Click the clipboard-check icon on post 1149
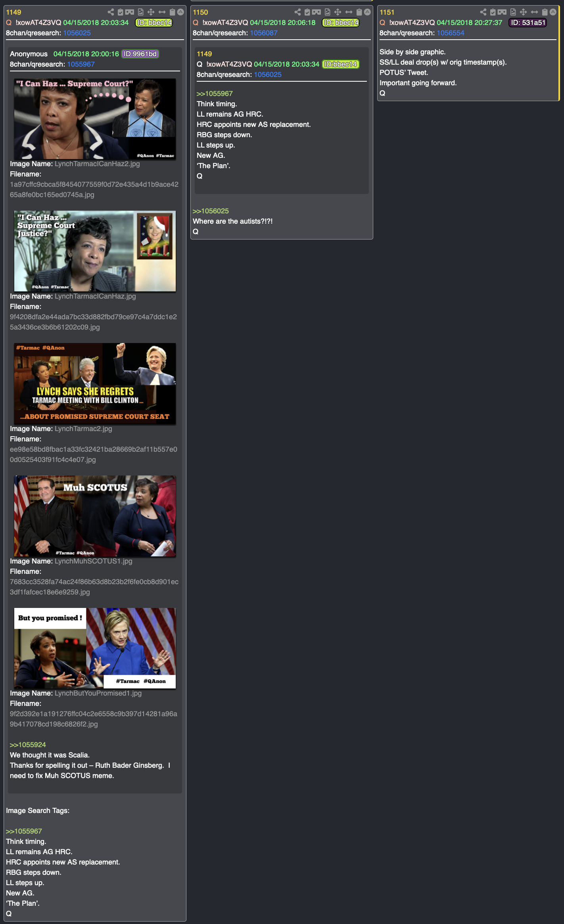 [x=121, y=12]
